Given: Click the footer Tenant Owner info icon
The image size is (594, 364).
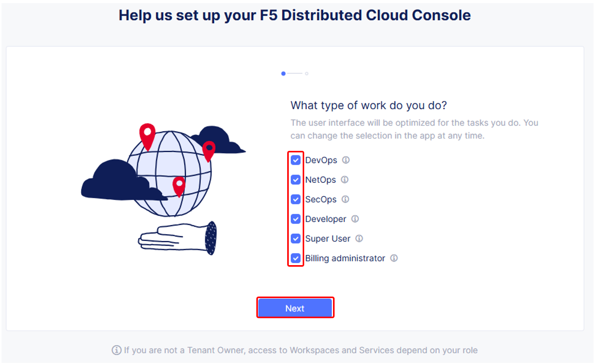Looking at the screenshot, I should click(116, 350).
